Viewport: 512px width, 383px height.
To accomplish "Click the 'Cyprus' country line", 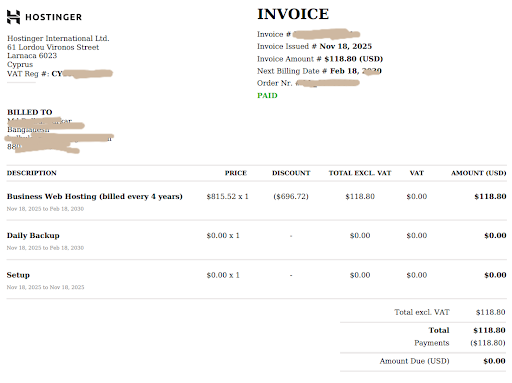I will click(20, 65).
